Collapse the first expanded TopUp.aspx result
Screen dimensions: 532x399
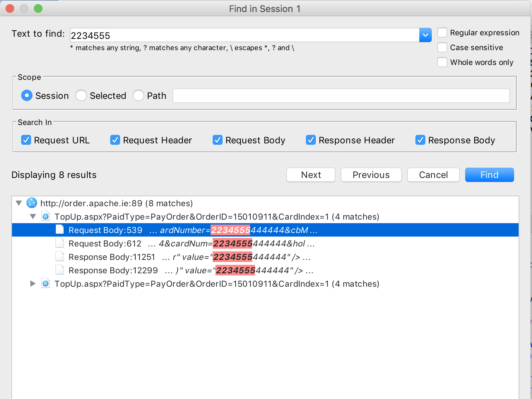click(x=33, y=216)
